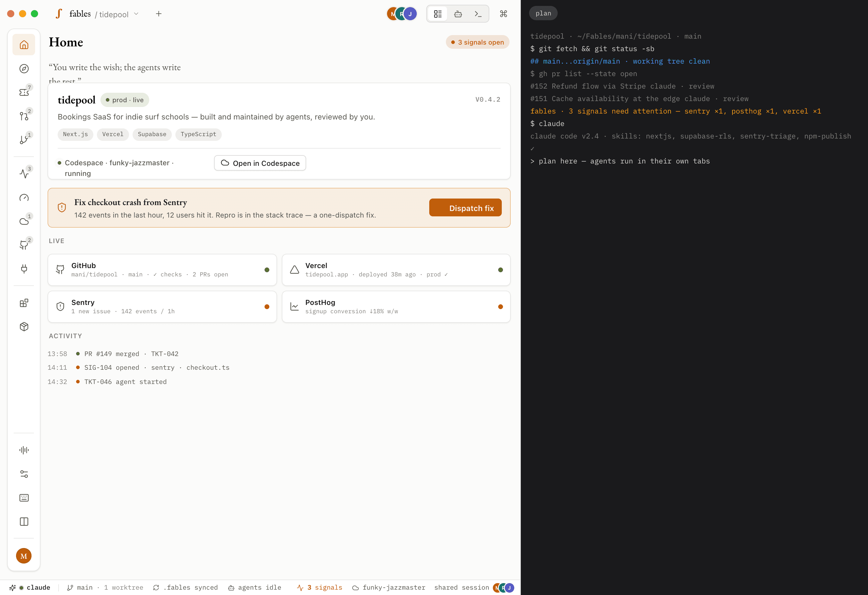868x595 pixels.
Task: Click .fables synced status bar item
Action: (185, 588)
